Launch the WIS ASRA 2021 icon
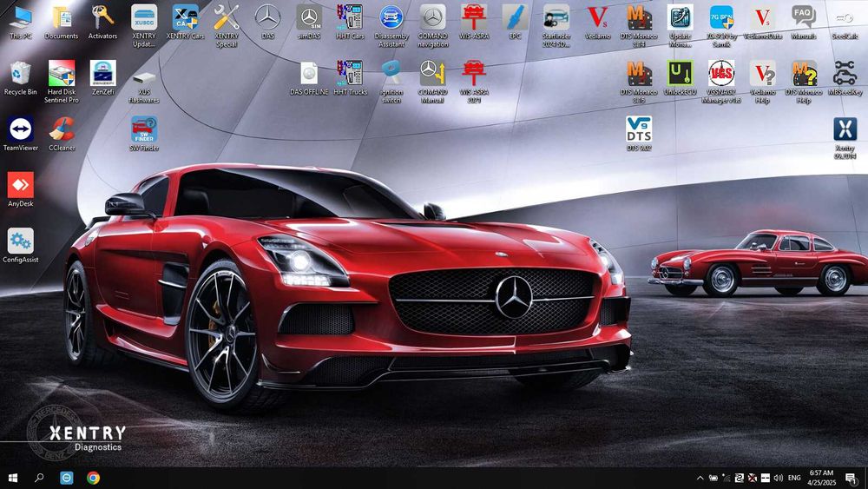 coord(474,82)
